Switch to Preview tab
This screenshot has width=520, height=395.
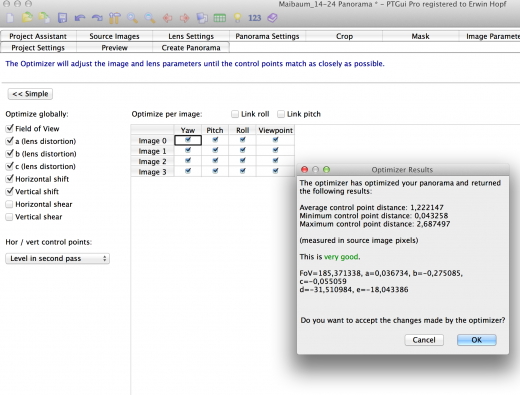[114, 48]
